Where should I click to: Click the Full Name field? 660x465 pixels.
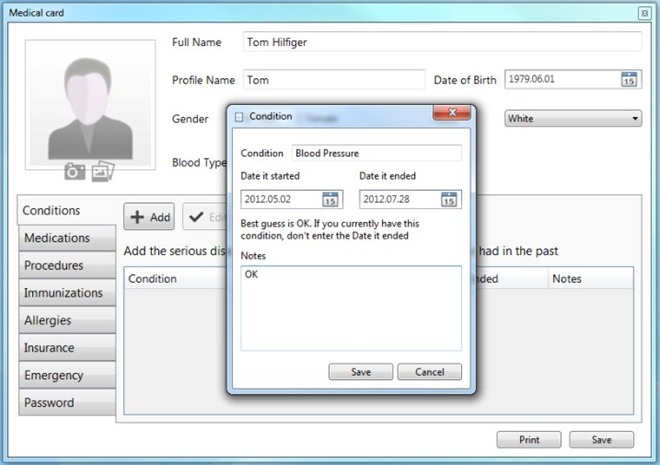click(442, 42)
